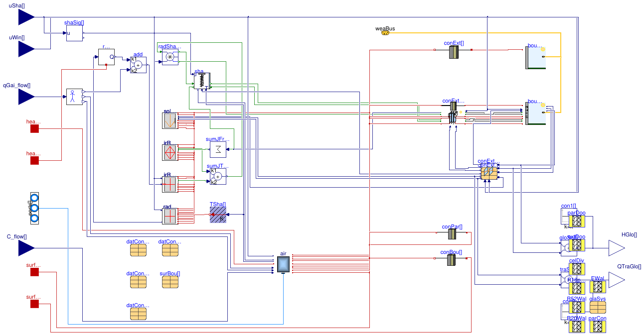
Task: Select the orange conExt... window record block
Action: 489,172
